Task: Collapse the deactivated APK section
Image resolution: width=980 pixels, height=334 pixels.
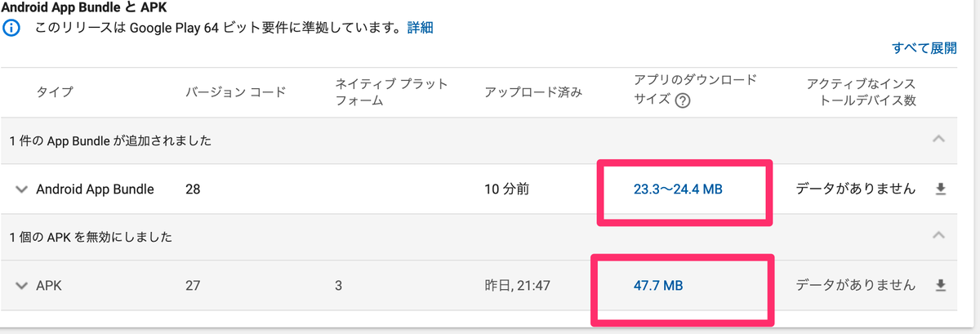Action: (939, 236)
